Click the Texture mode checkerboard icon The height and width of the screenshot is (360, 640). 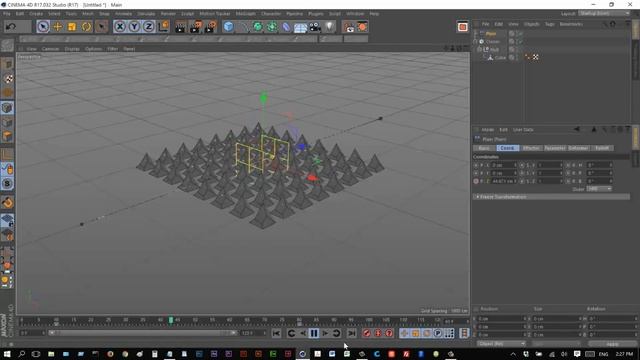pyautogui.click(x=7, y=79)
